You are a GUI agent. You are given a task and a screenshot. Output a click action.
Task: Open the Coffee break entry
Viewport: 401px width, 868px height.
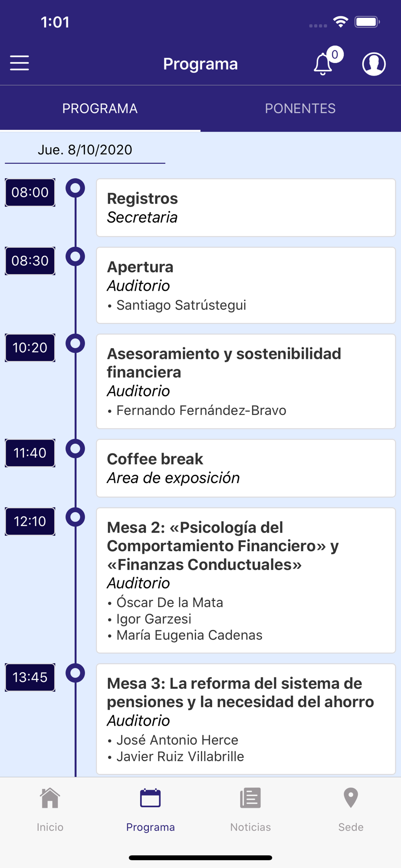(246, 468)
